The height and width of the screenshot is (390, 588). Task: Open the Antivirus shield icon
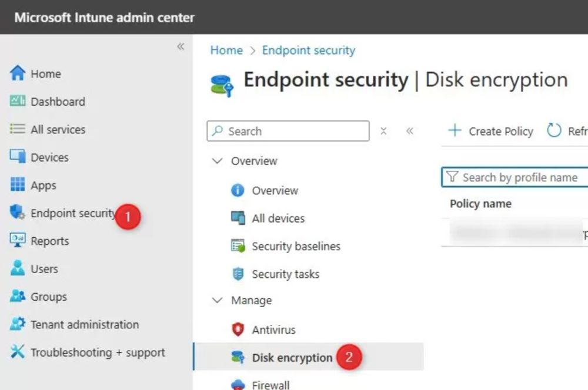[238, 330]
